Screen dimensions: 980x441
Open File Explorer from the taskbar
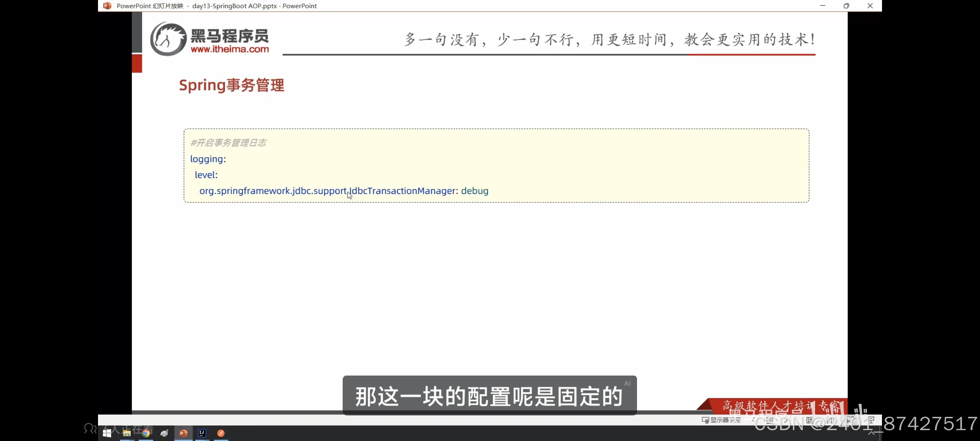point(127,433)
